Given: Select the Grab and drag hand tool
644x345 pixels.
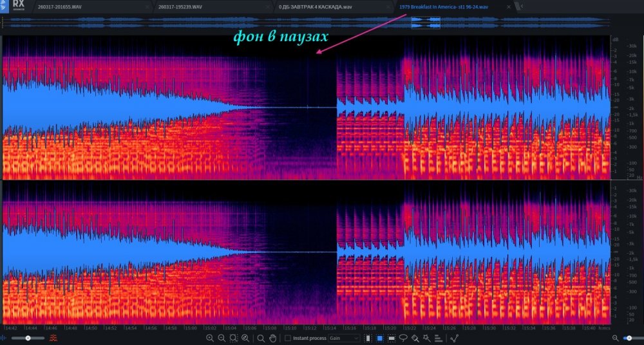Looking at the screenshot, I should coord(272,338).
